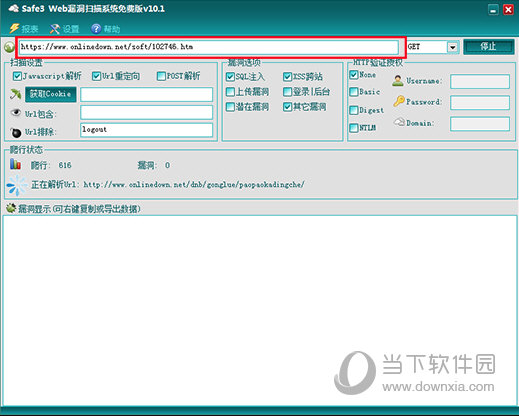The image size is (519, 416).
Task: Click the green arrow icon beside 获取Cookie
Action: [15, 94]
